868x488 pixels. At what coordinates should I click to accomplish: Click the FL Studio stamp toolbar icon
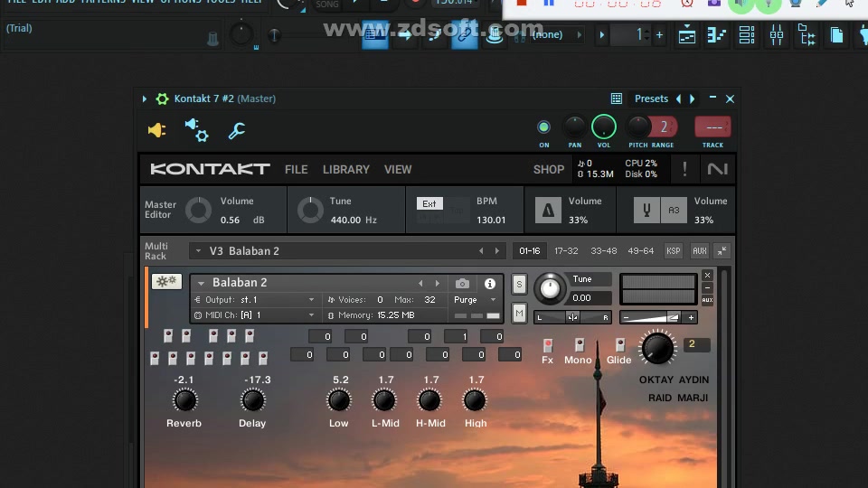(x=495, y=35)
